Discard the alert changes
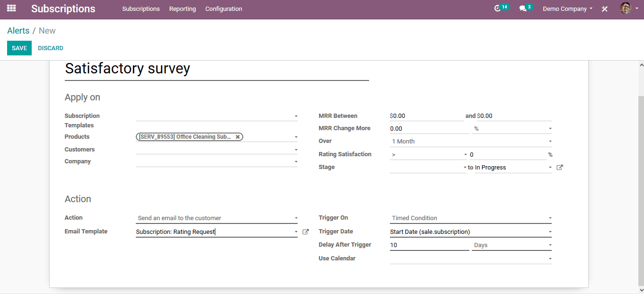Viewport: 644px width, 294px height. [51, 48]
